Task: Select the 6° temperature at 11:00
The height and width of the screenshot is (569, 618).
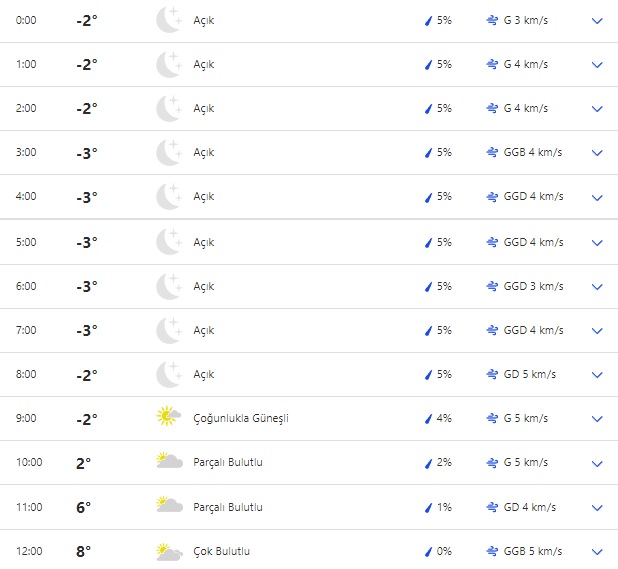Action: point(83,507)
